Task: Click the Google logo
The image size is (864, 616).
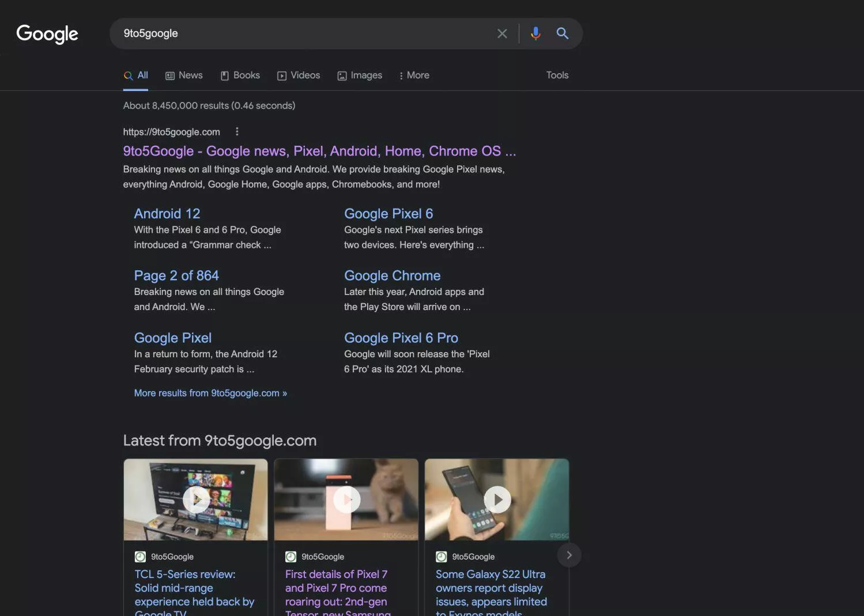Action: click(x=47, y=34)
